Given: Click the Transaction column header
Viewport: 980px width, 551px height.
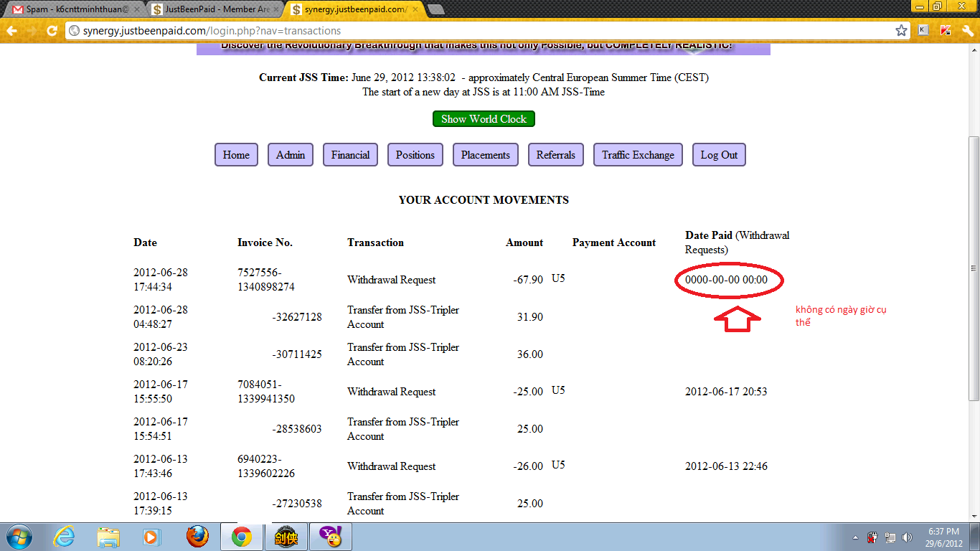Looking at the screenshot, I should point(376,242).
